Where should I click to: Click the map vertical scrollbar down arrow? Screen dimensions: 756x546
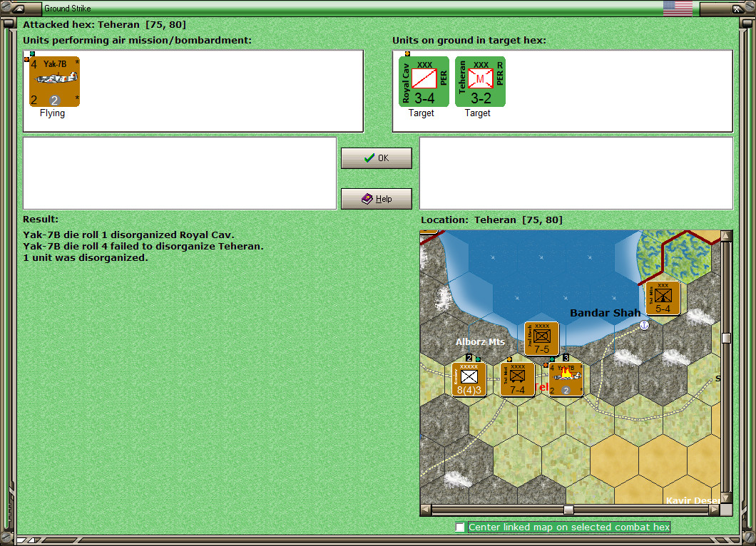click(726, 498)
